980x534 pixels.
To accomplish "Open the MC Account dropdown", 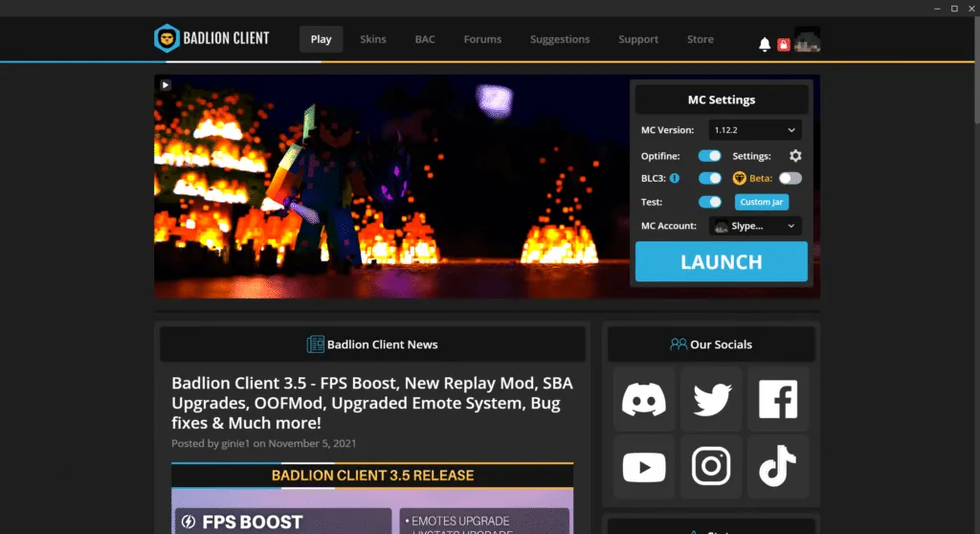I will click(x=755, y=226).
